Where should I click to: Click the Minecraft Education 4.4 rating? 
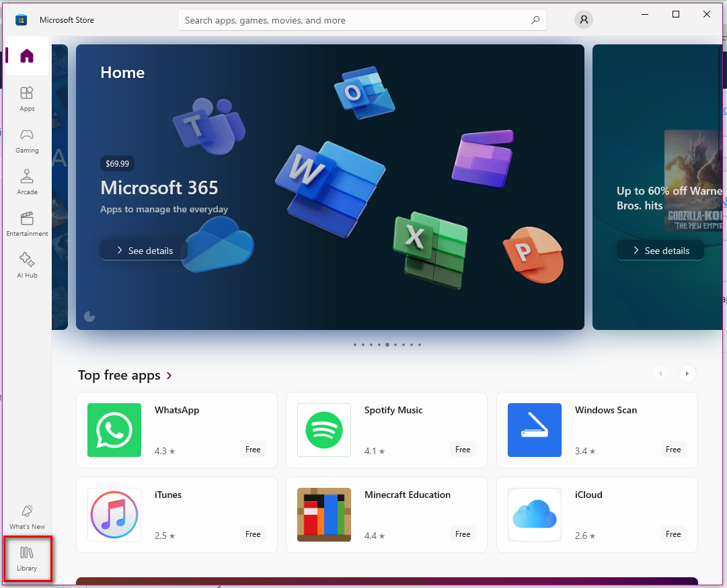(375, 536)
